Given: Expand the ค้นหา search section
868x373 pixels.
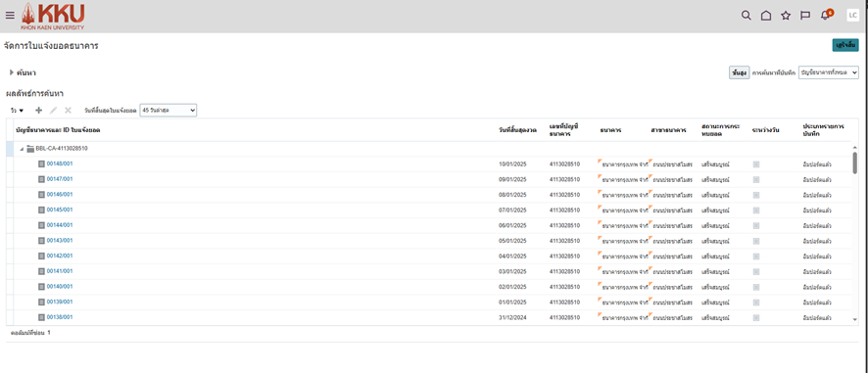Looking at the screenshot, I should pyautogui.click(x=11, y=72).
